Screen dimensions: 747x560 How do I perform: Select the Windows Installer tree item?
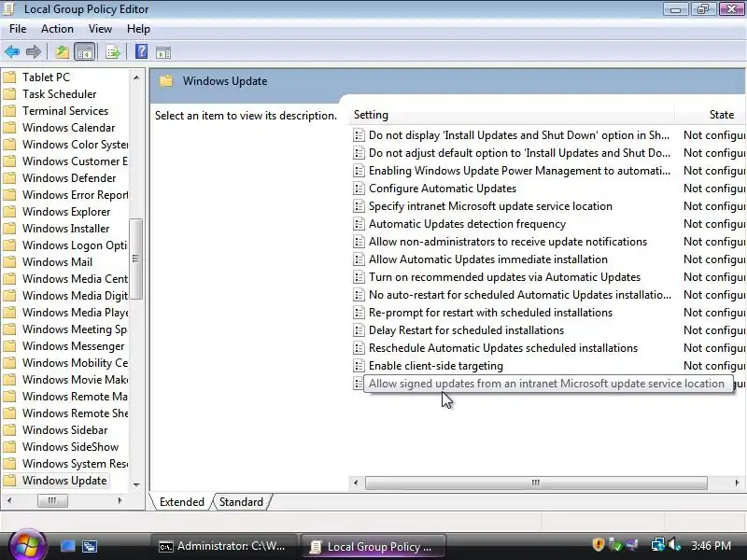pyautogui.click(x=65, y=229)
